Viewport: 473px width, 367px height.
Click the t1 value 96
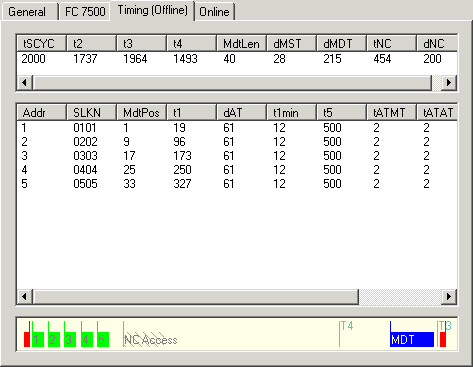(x=179, y=142)
